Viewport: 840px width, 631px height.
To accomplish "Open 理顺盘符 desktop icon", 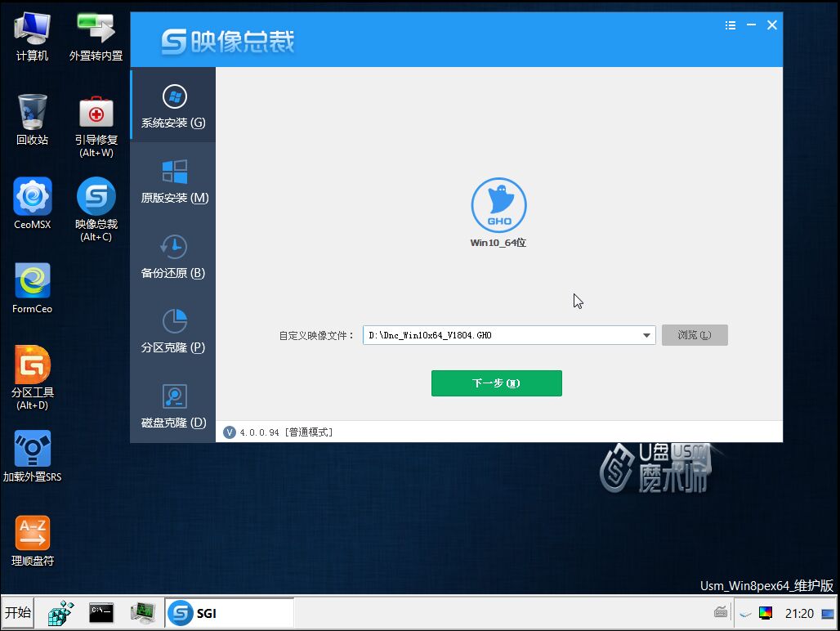I will click(x=32, y=541).
